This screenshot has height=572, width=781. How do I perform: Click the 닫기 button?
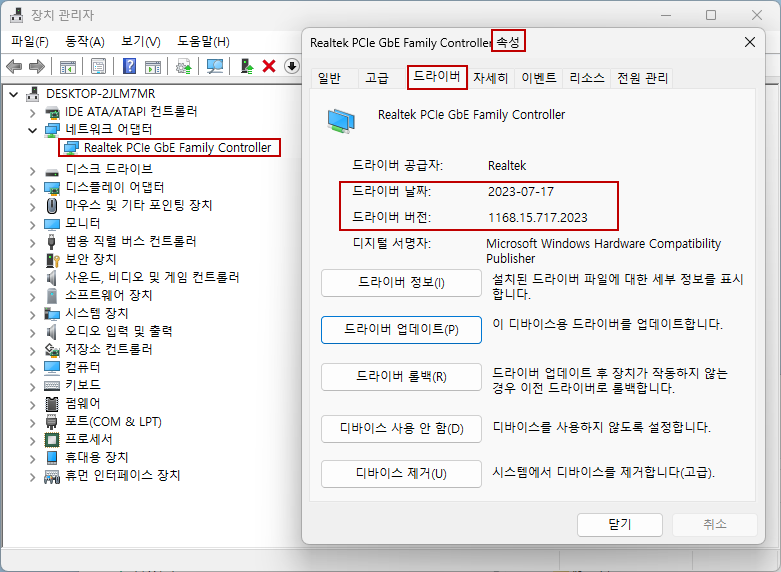[620, 525]
